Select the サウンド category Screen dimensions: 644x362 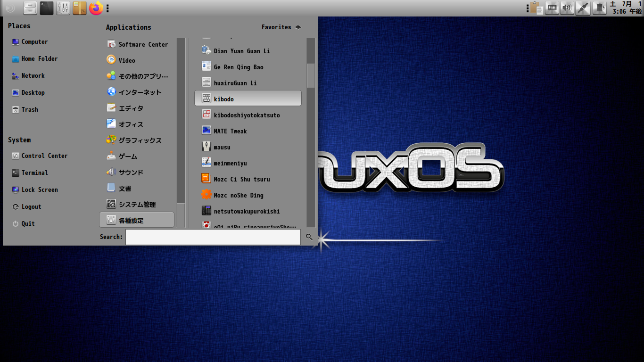(x=137, y=173)
